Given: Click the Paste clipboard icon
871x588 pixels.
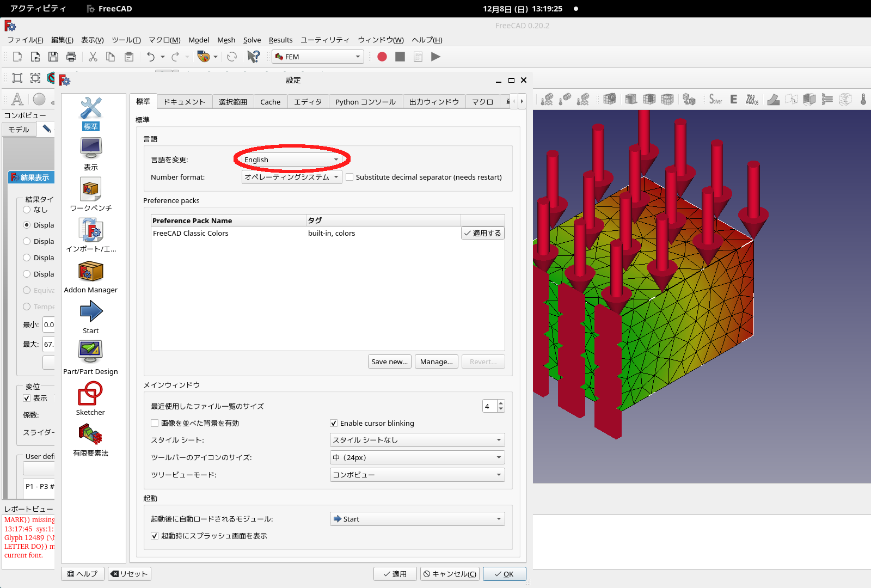Looking at the screenshot, I should click(x=129, y=57).
